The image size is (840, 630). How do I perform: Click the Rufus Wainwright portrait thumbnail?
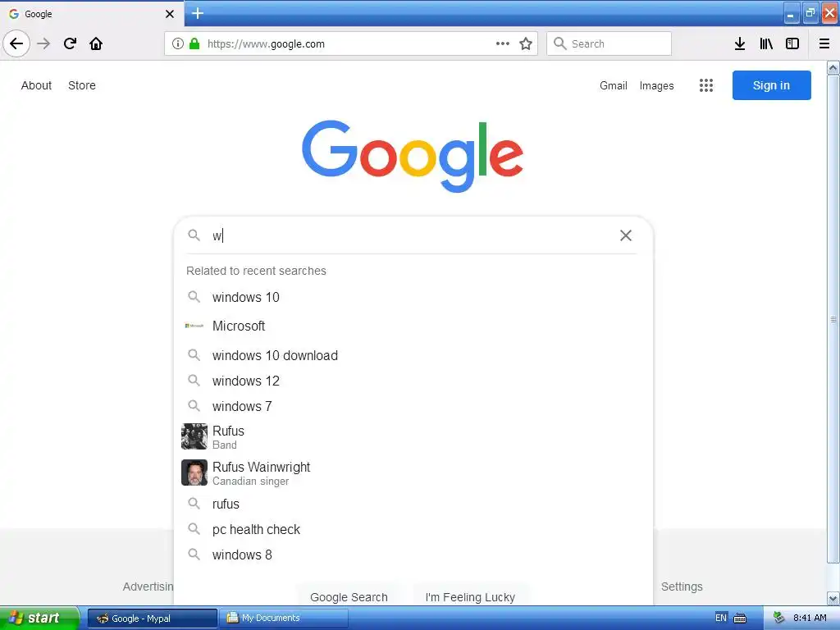coord(194,472)
